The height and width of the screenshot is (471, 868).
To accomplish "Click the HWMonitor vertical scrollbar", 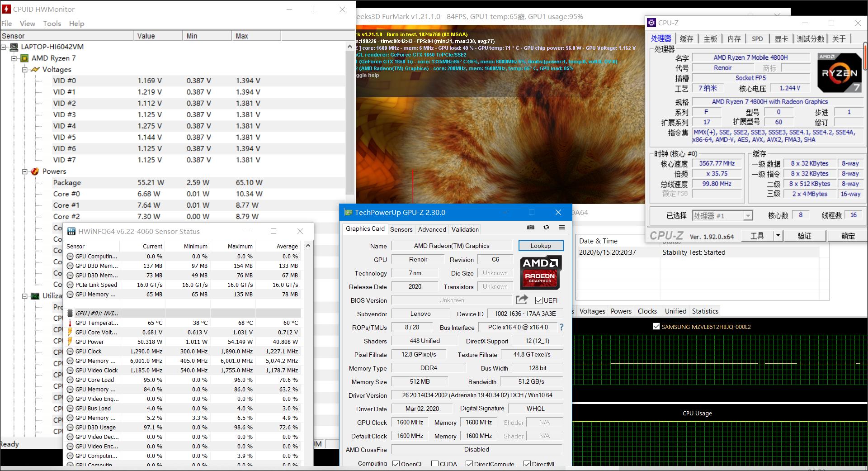I will click(x=350, y=122).
